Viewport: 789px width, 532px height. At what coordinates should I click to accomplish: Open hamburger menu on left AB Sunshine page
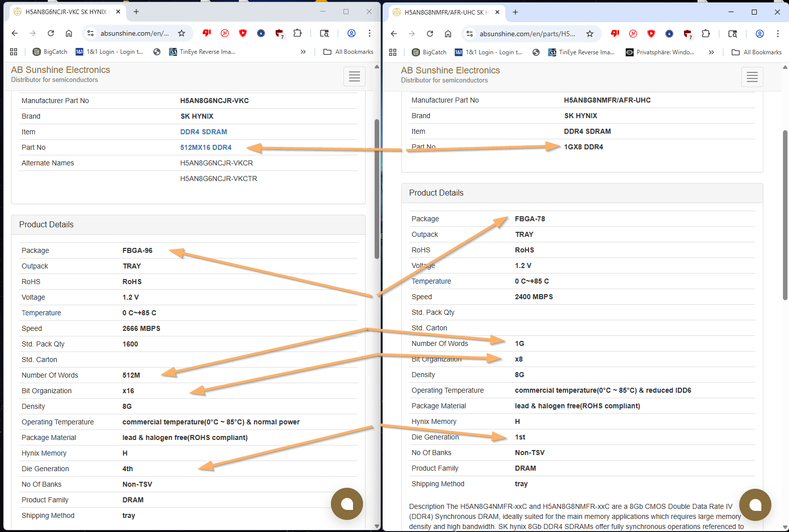pyautogui.click(x=355, y=76)
